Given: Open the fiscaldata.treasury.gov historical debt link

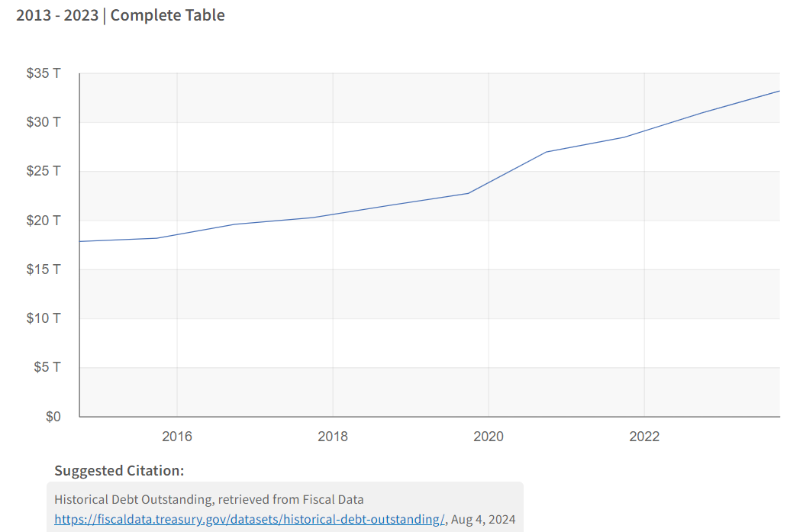Looking at the screenshot, I should pos(249,520).
